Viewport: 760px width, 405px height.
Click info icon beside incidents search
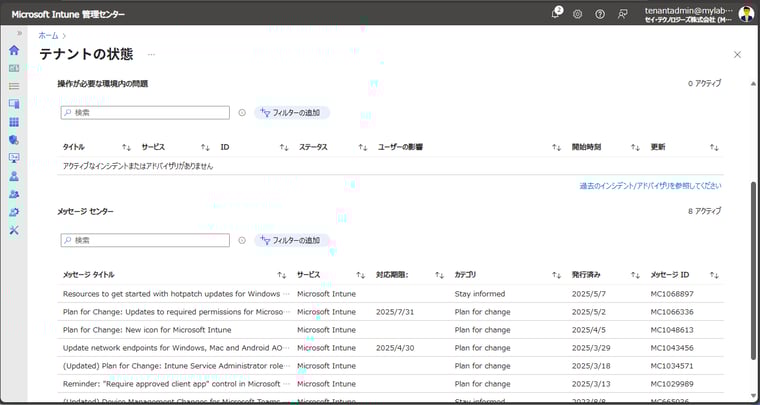point(242,113)
